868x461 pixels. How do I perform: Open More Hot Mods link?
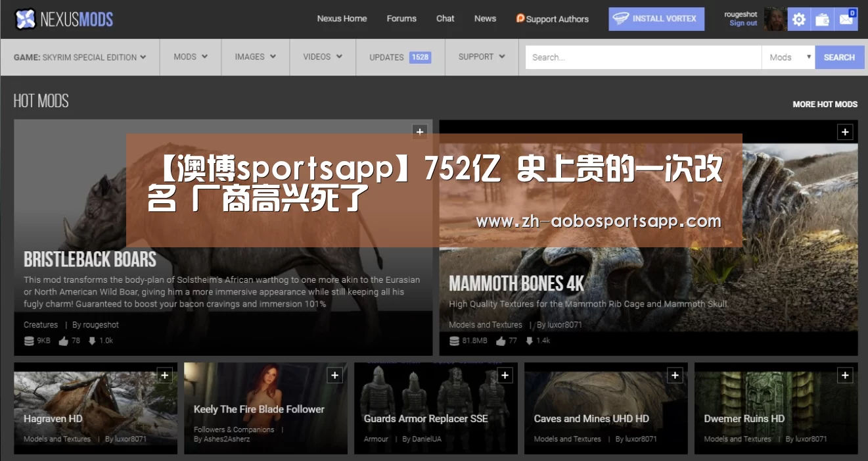[x=825, y=104]
